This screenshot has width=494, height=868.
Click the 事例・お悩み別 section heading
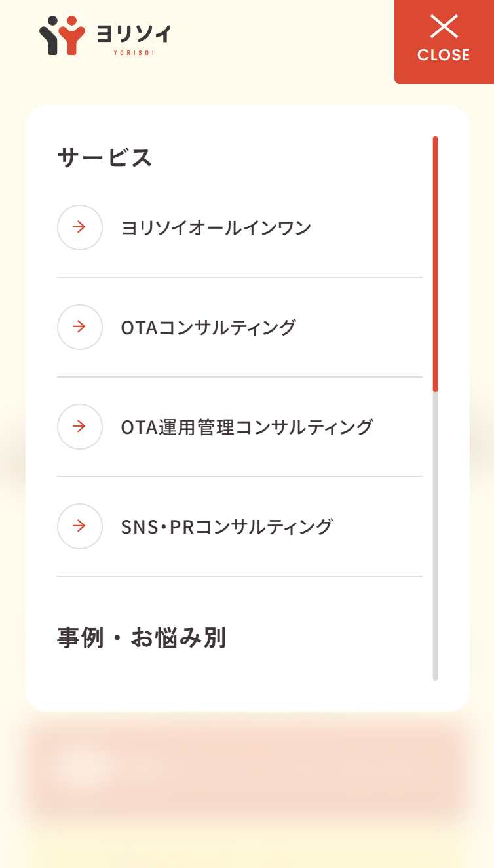[x=142, y=638]
